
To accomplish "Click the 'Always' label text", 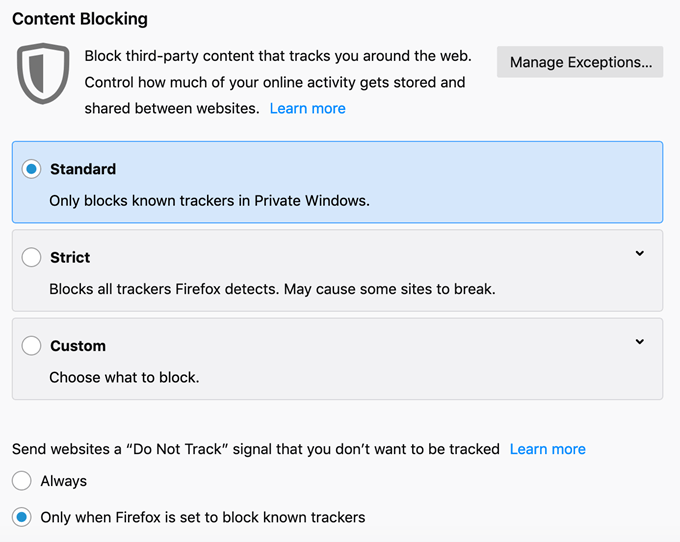I will click(x=64, y=481).
